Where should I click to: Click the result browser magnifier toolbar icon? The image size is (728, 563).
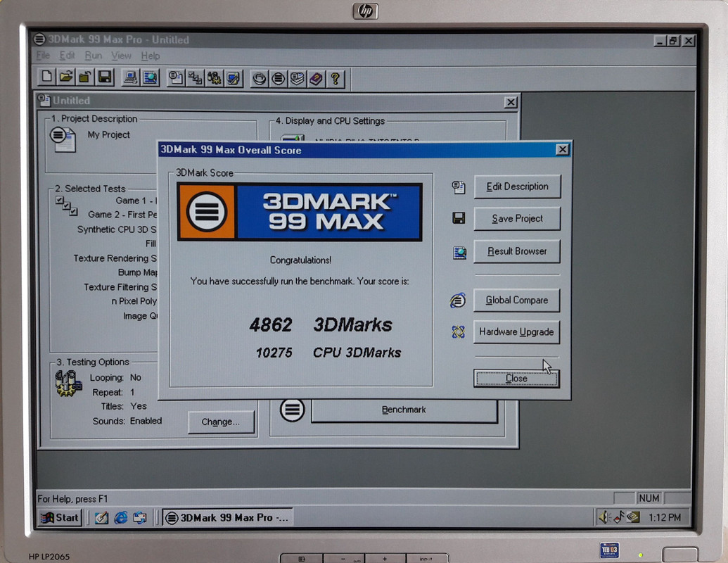coord(150,77)
